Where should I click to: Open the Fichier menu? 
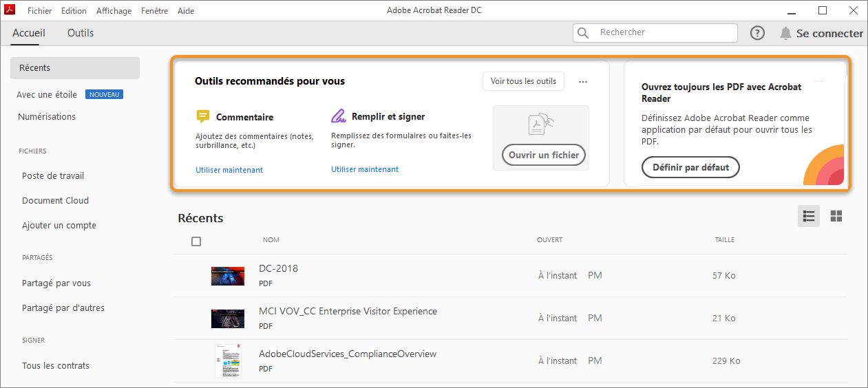coord(39,11)
